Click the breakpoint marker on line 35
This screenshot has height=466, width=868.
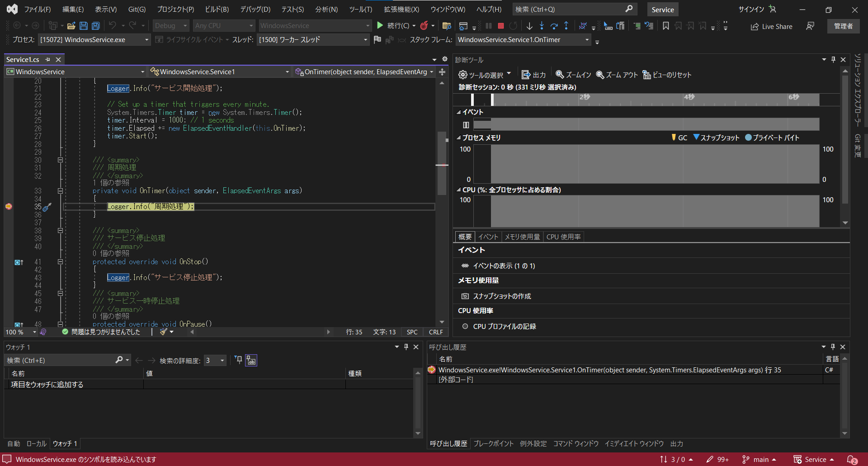tap(9, 206)
